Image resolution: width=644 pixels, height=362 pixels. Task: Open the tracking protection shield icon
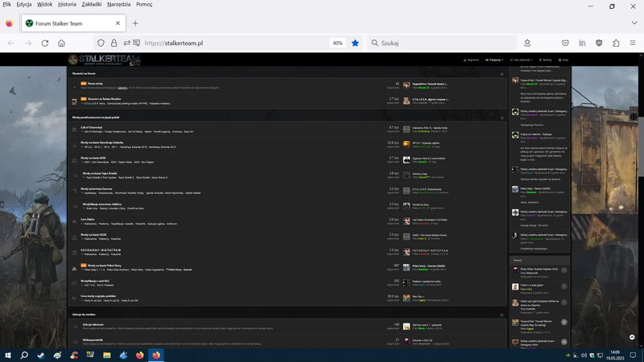coord(101,43)
